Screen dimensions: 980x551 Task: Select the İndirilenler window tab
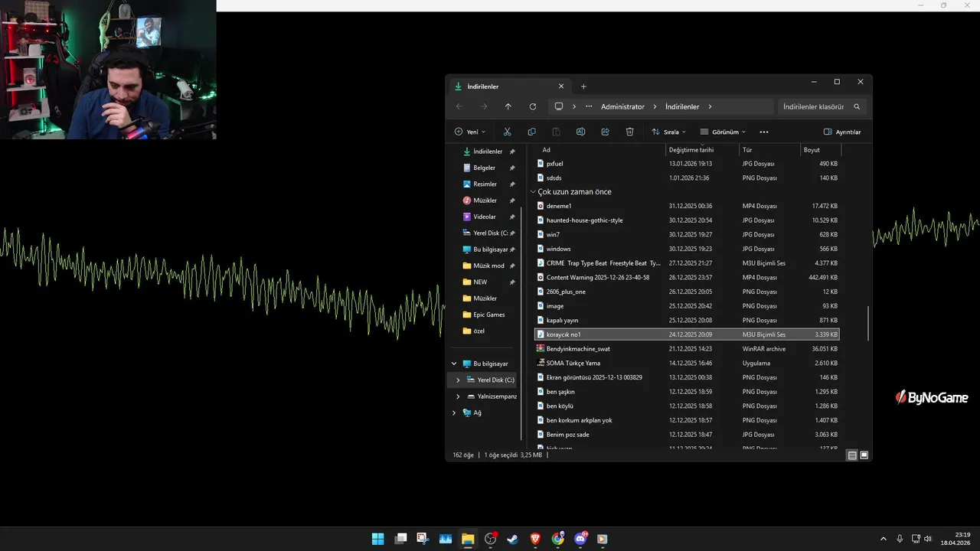coord(508,86)
